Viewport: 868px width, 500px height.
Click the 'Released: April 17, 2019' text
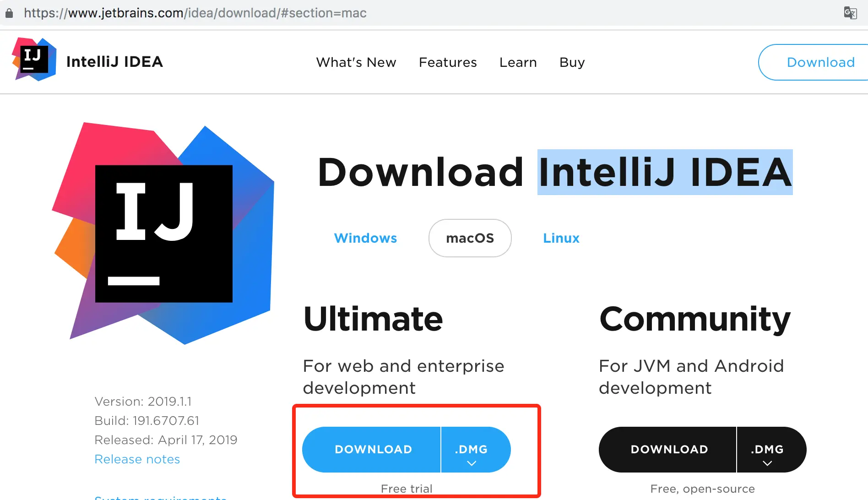pos(166,440)
